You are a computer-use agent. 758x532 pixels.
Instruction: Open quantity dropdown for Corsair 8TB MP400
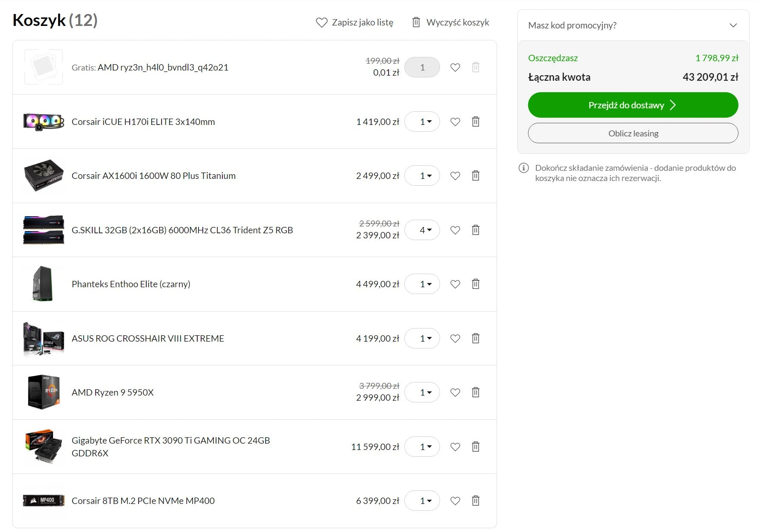click(x=422, y=501)
